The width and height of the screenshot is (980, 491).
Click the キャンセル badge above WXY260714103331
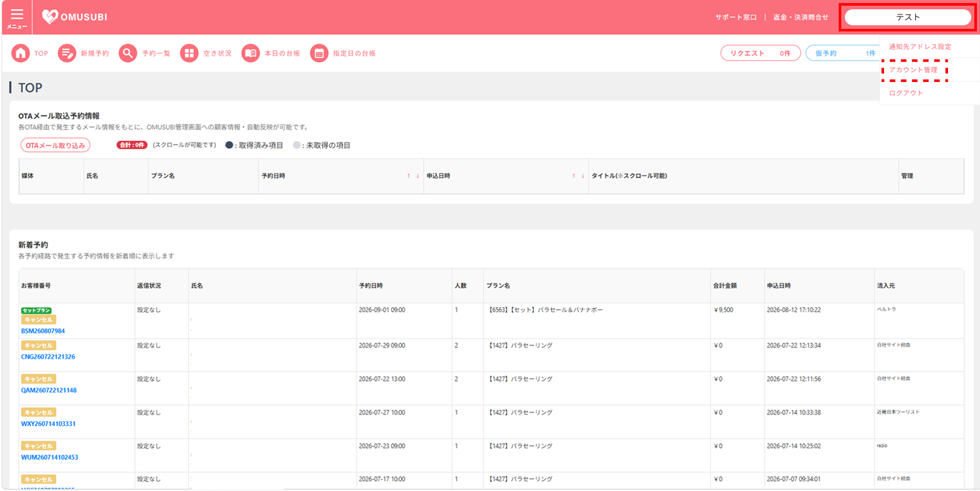pyautogui.click(x=38, y=413)
